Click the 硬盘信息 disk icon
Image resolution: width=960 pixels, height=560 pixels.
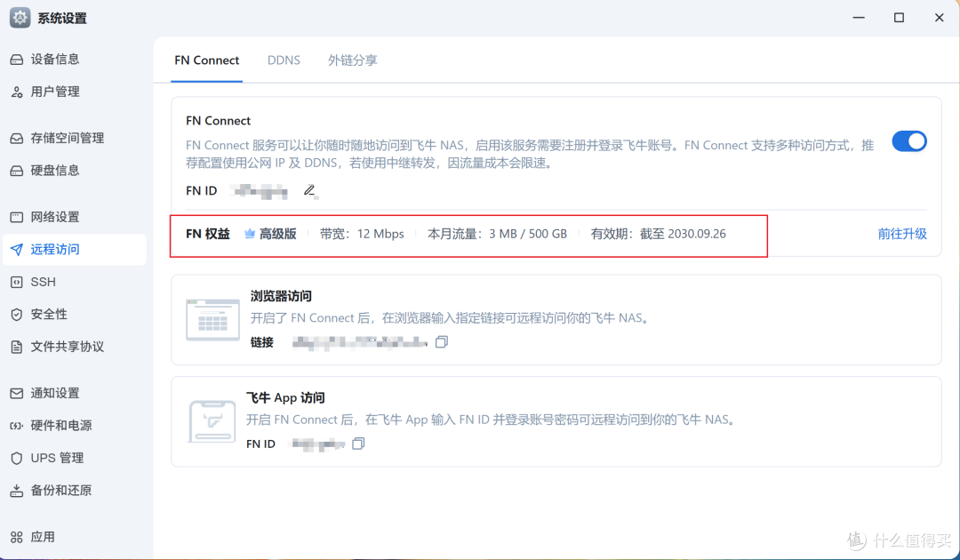17,171
